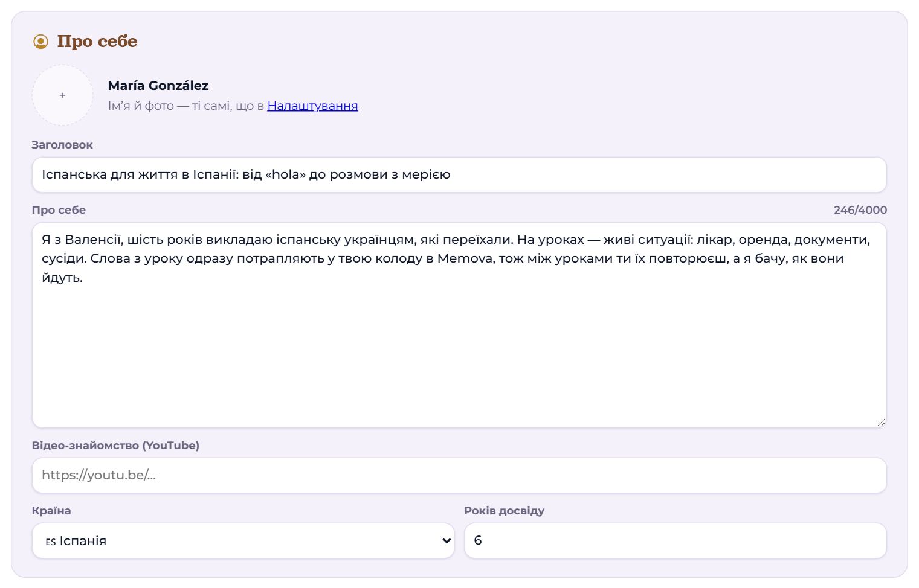Image resolution: width=919 pixels, height=588 pixels.
Task: Click the Про себе label above the textarea
Action: [x=59, y=210]
